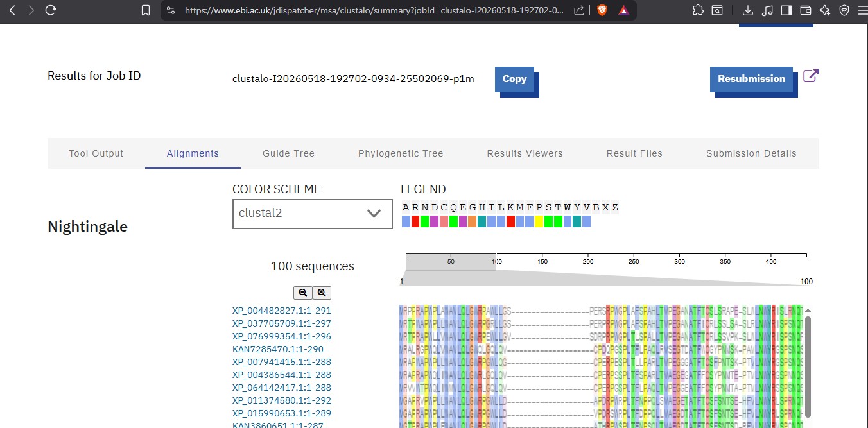Open the extensions puzzle icon
This screenshot has height=428, width=868.
pos(699,10)
